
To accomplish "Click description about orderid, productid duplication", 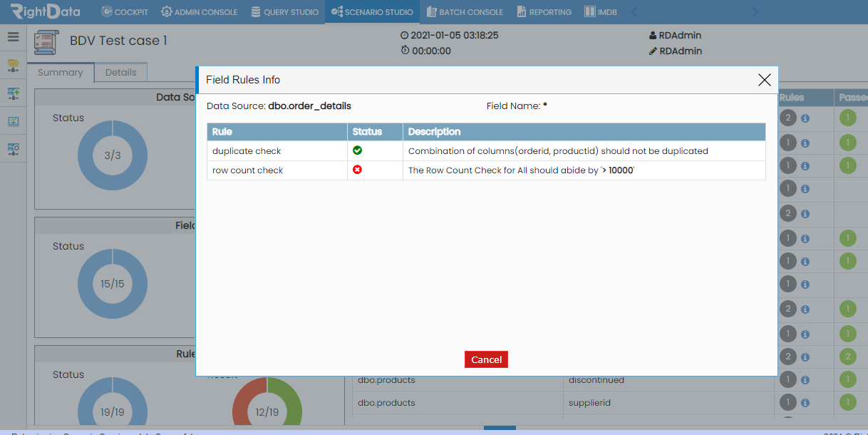I will pos(558,151).
